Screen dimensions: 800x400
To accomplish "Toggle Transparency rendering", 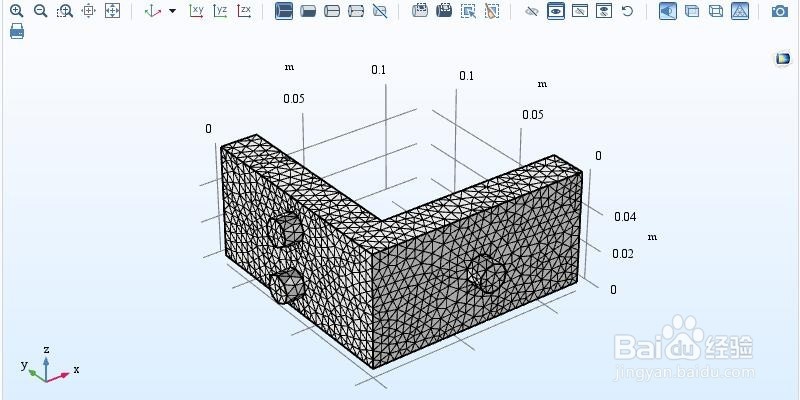I will click(x=692, y=11).
